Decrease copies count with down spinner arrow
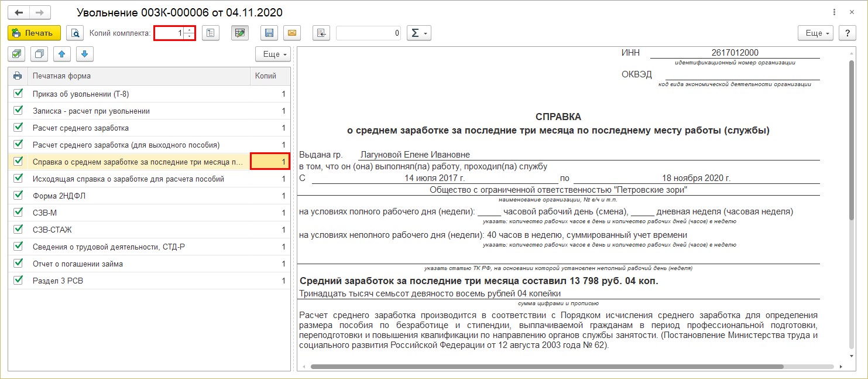868x379 pixels. pos(189,37)
